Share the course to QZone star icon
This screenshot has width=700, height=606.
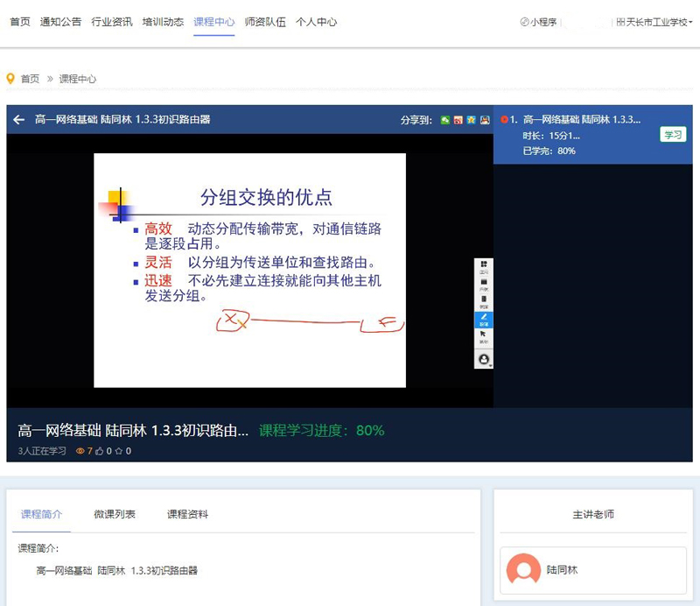pyautogui.click(x=471, y=120)
